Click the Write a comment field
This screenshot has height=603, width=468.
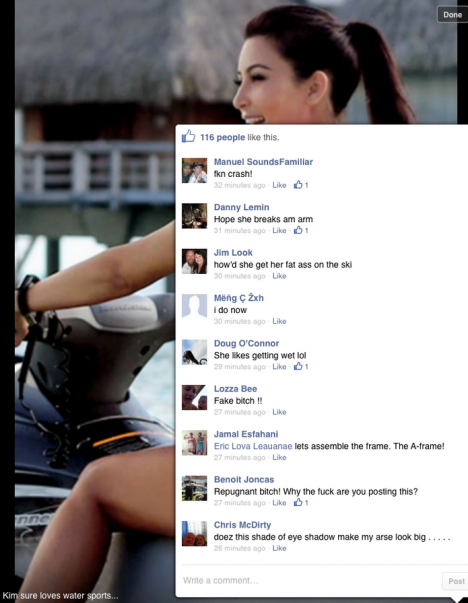(x=311, y=581)
